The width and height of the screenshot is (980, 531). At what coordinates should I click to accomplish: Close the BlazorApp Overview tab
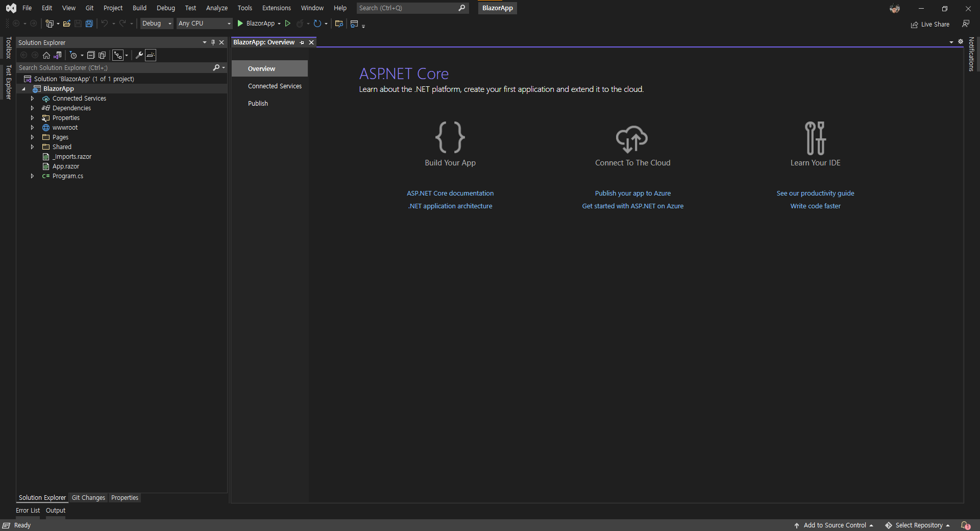311,42
